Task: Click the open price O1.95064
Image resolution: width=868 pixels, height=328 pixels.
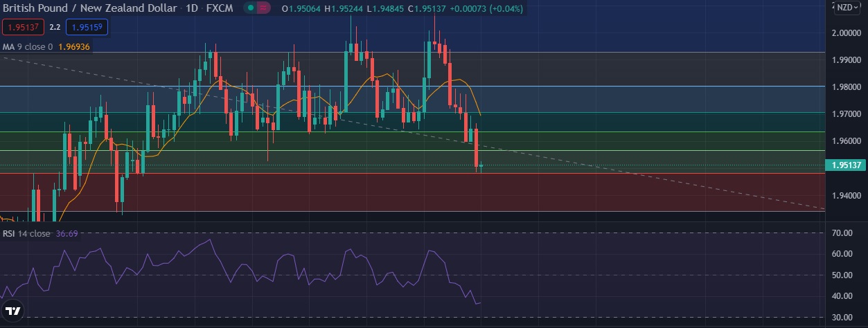Action: [x=301, y=8]
